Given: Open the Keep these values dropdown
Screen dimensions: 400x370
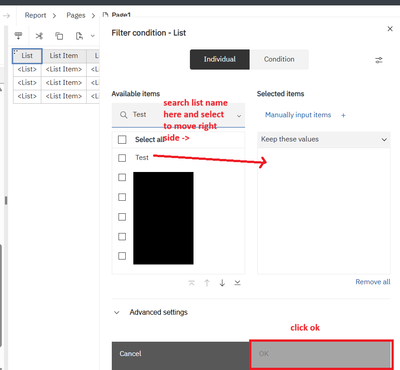Looking at the screenshot, I should 323,139.
